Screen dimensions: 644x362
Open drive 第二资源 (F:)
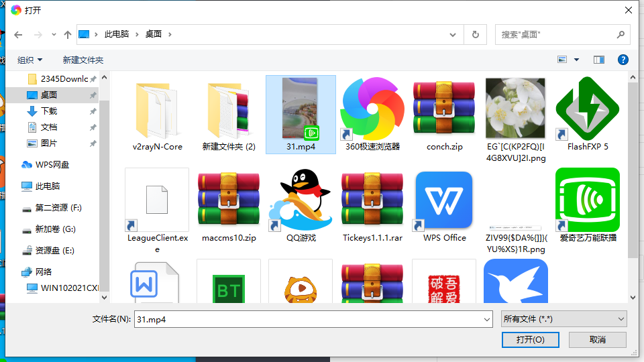tap(52, 208)
